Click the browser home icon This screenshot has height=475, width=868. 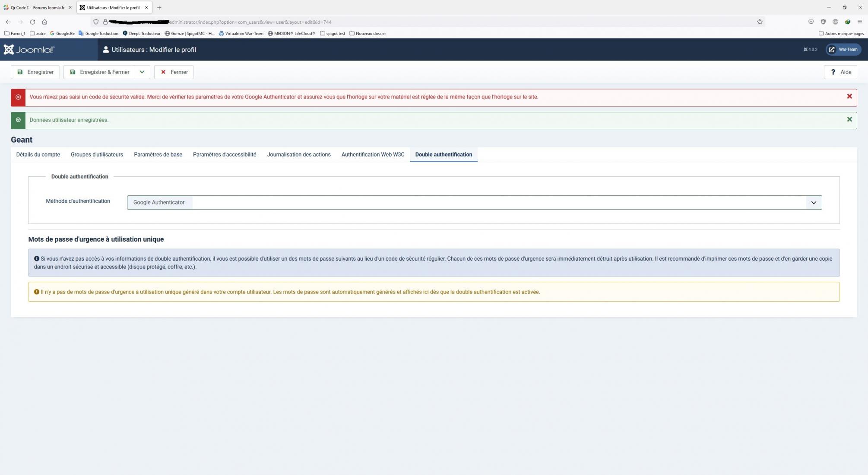[x=44, y=22]
